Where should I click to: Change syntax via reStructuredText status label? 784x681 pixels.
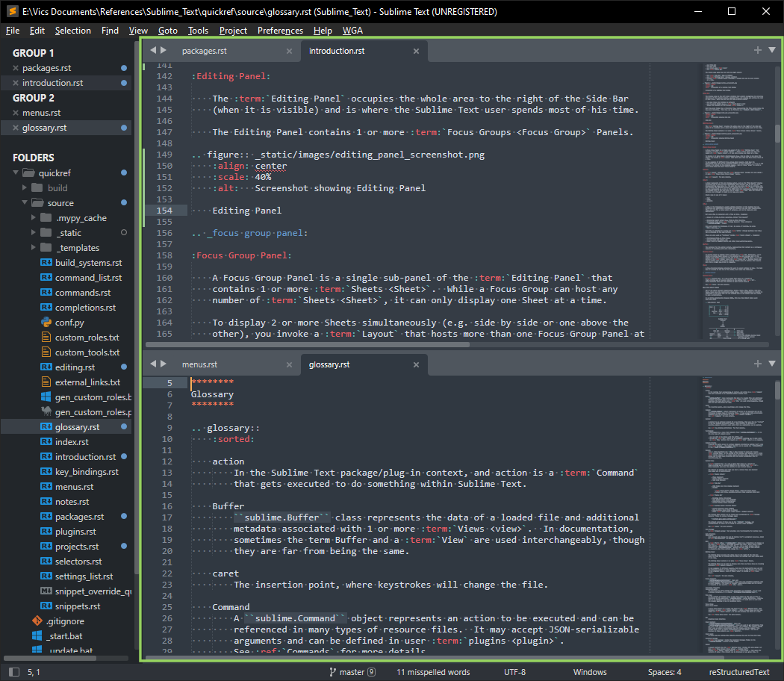pyautogui.click(x=738, y=672)
